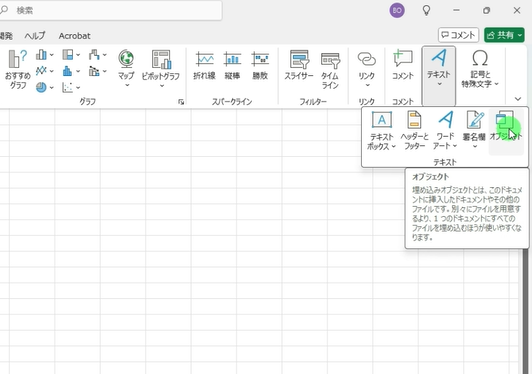Insert a Slicer (スライサー)
532x374 pixels.
click(299, 66)
